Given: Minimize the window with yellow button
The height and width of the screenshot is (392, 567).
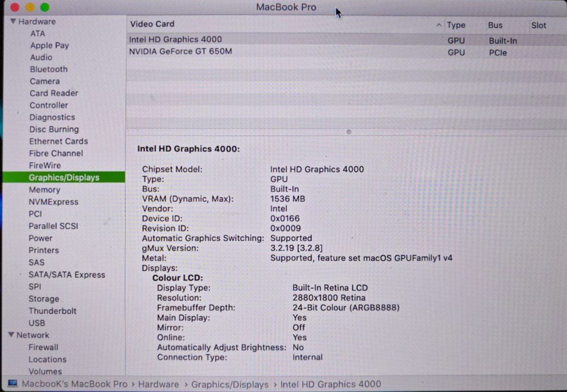Looking at the screenshot, I should click(30, 7).
